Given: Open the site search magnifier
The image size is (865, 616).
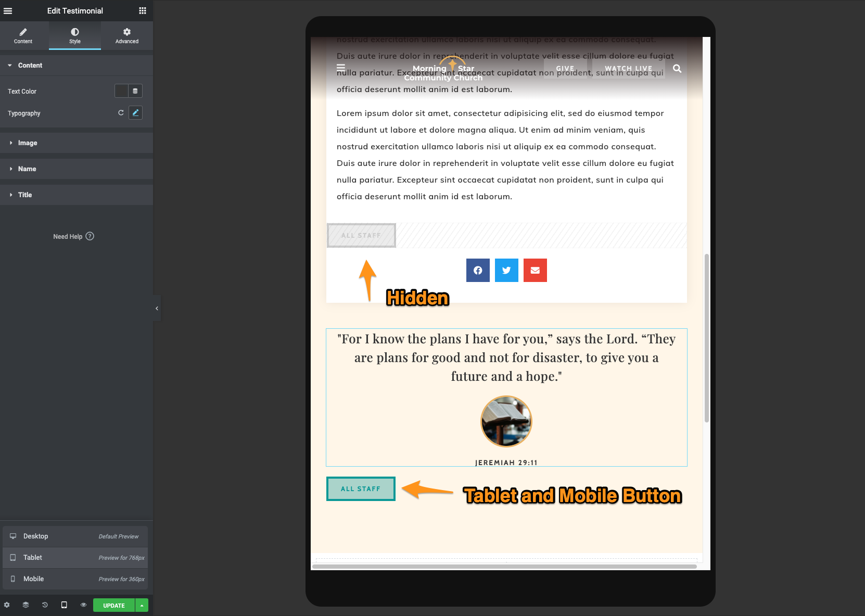Looking at the screenshot, I should 677,69.
